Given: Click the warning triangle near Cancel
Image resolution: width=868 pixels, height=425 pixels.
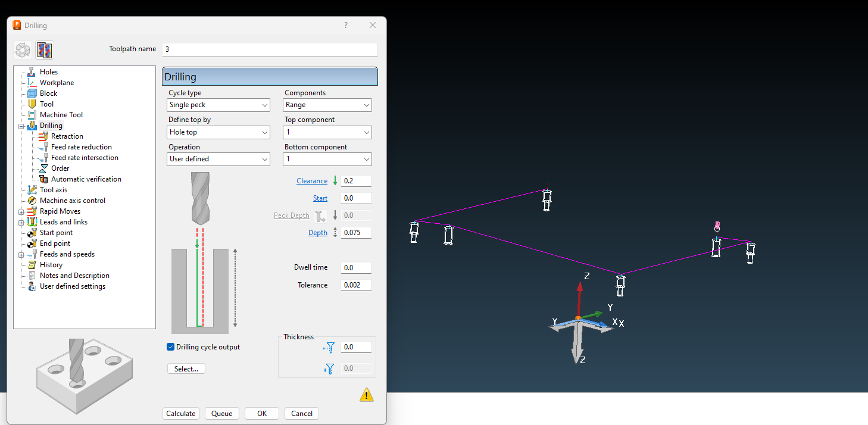Looking at the screenshot, I should point(367,393).
